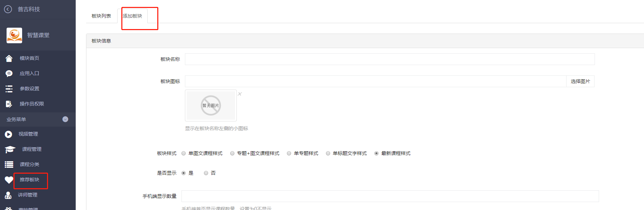Click the person icon for 讲师管理

tap(8, 195)
